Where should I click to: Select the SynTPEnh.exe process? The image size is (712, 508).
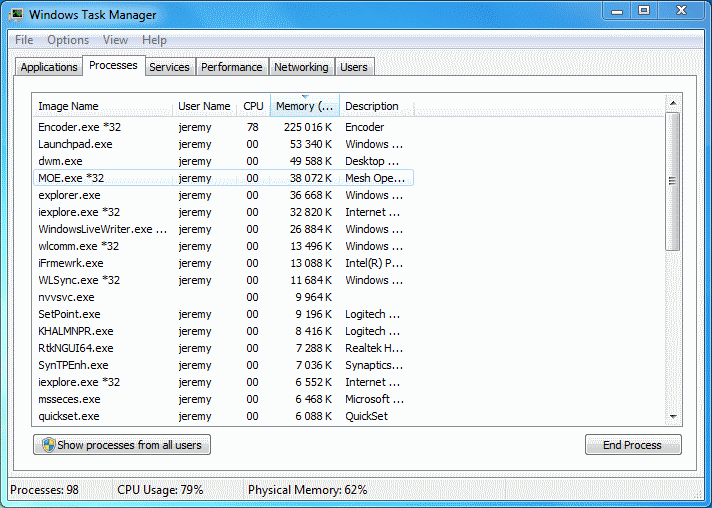pyautogui.click(x=223, y=365)
